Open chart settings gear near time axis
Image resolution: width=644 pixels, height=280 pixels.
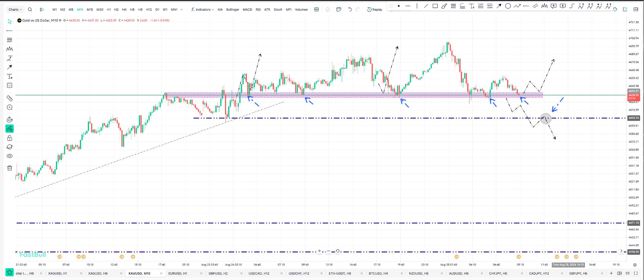(635, 265)
